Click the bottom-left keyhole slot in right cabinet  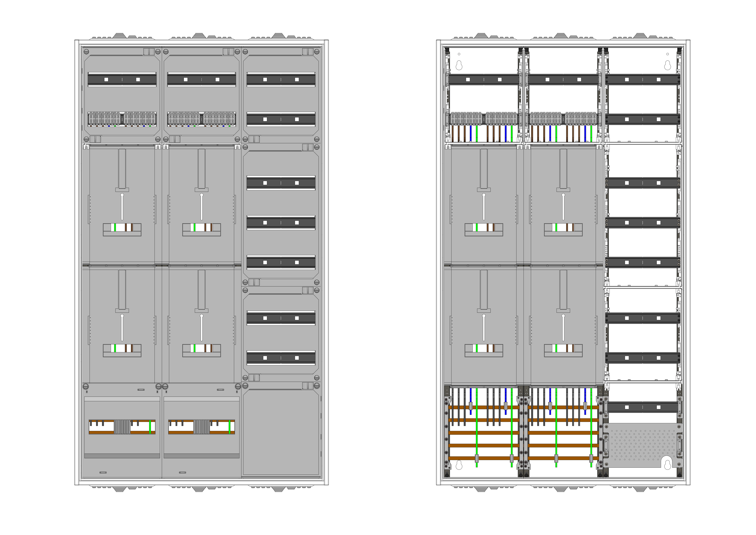click(459, 465)
